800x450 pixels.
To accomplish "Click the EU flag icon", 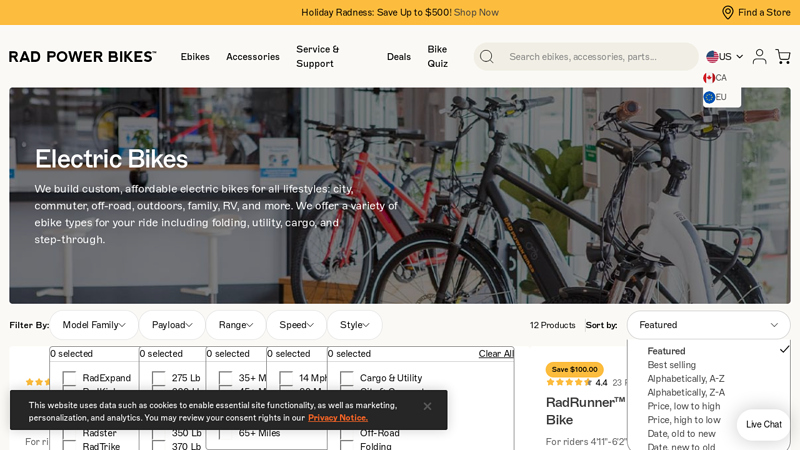I will tap(709, 97).
